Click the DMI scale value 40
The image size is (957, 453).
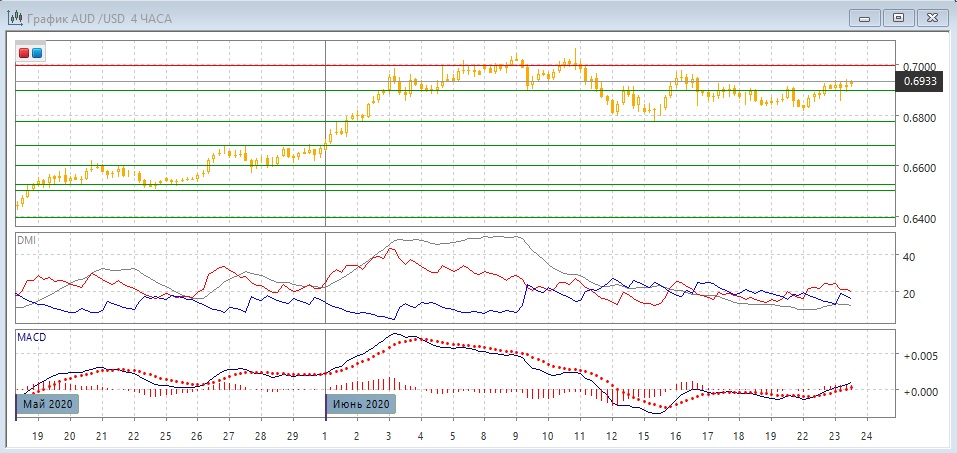click(910, 256)
